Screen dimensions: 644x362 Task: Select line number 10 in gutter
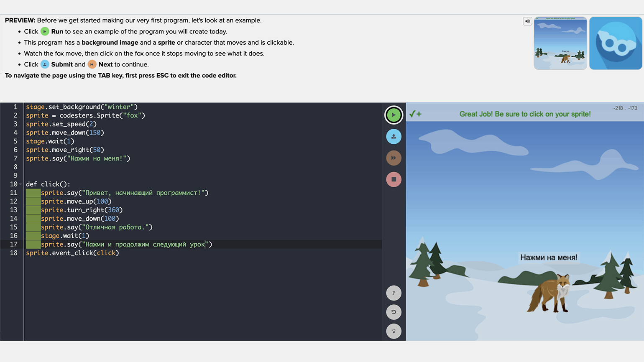(x=13, y=184)
